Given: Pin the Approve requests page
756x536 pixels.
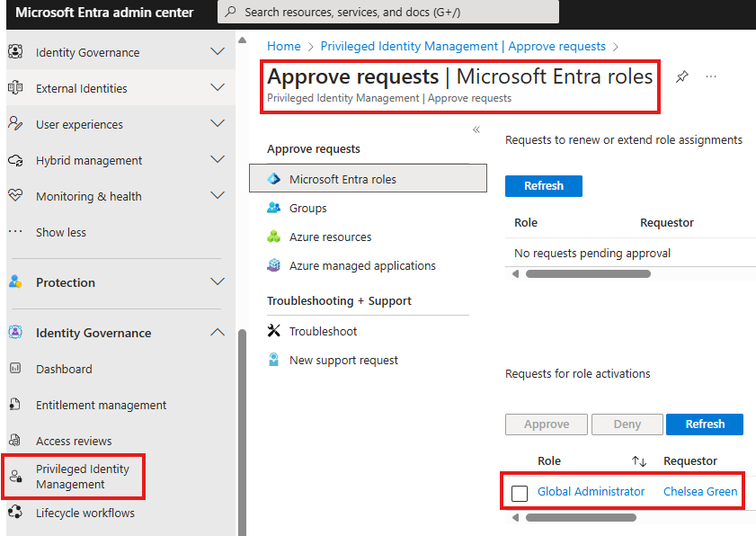Looking at the screenshot, I should (681, 76).
